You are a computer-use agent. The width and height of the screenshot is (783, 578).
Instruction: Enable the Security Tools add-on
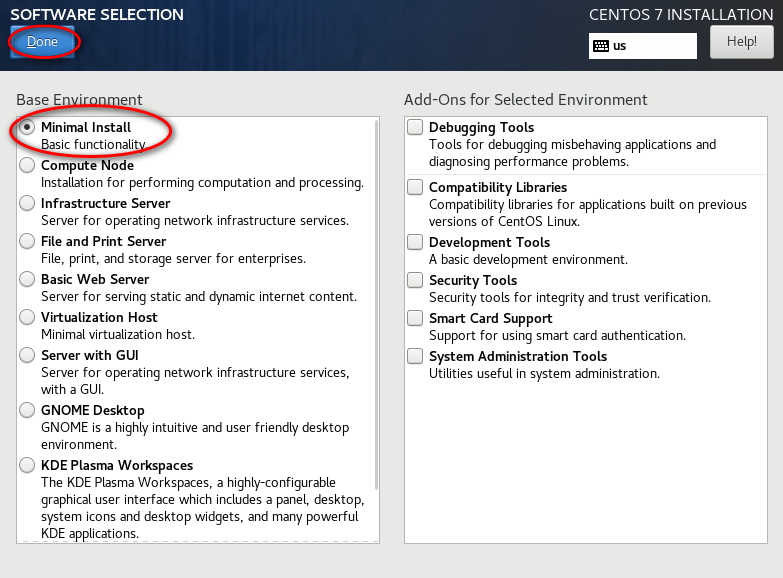[x=415, y=280]
